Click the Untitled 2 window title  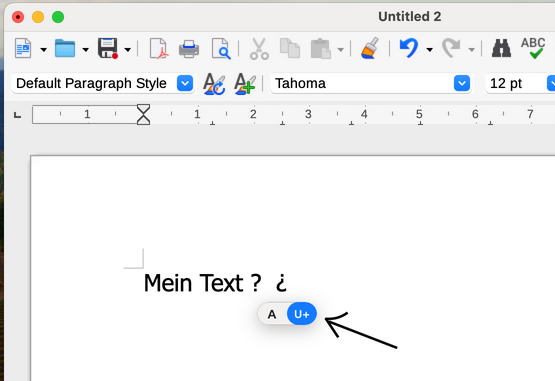[410, 17]
